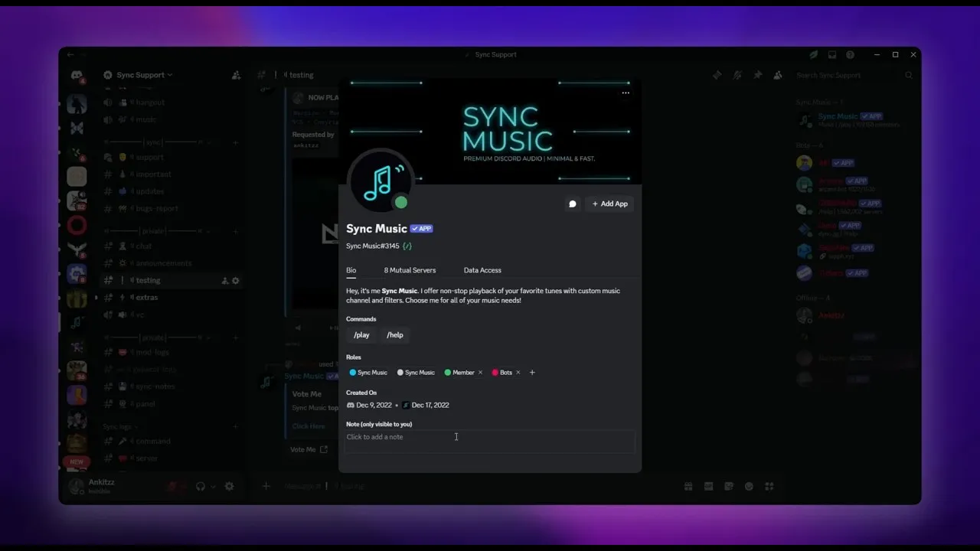This screenshot has width=980, height=551.
Task: Open the apps launcher icon in message bar
Action: [x=769, y=486]
